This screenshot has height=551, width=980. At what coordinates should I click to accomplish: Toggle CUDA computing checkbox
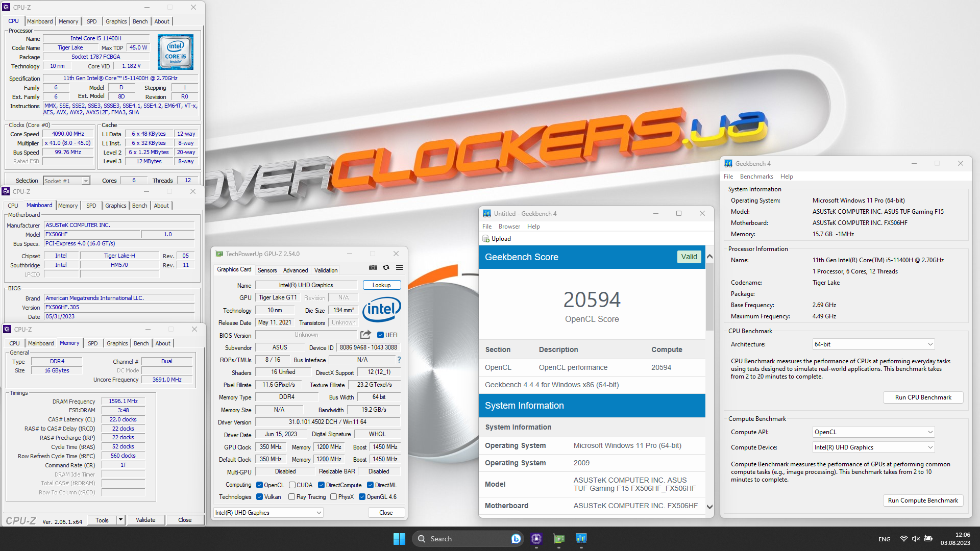tap(292, 485)
